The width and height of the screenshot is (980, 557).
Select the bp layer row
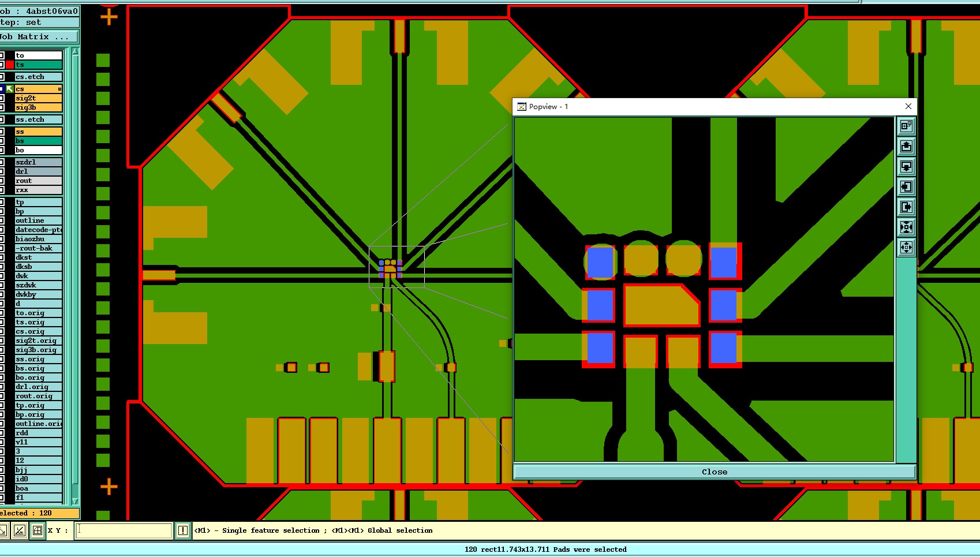coord(38,211)
